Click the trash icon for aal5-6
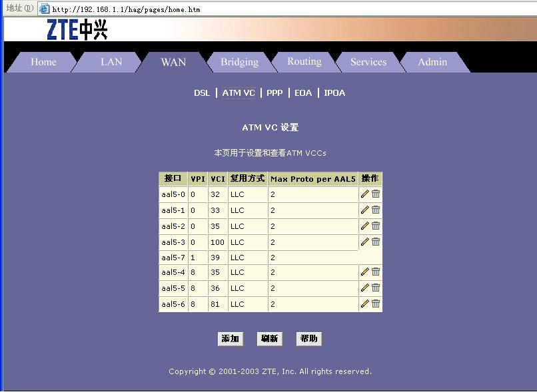This screenshot has height=392, width=537. pos(376,303)
